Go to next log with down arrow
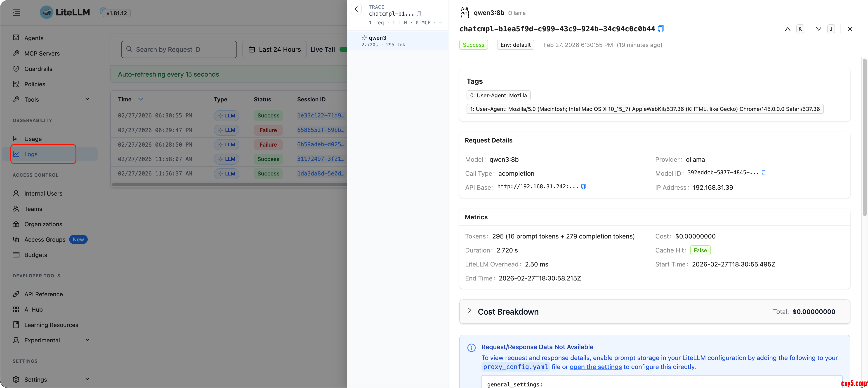This screenshot has height=388, width=868. pyautogui.click(x=818, y=29)
